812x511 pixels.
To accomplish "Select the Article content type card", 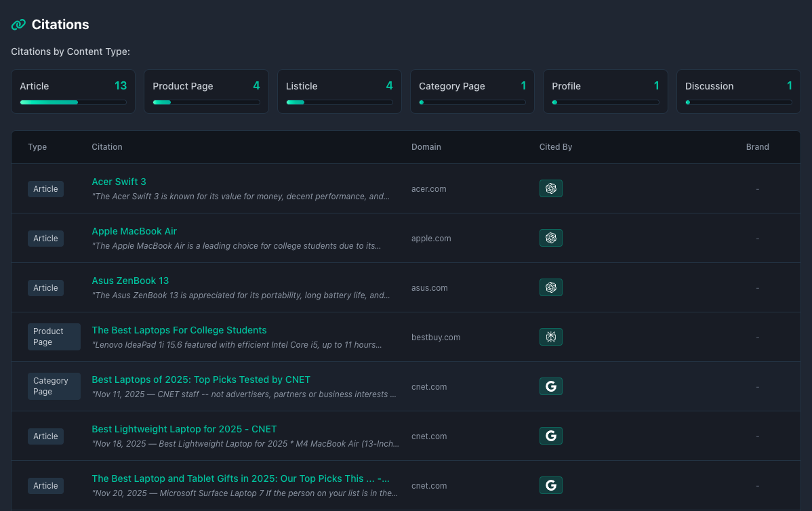I will [73, 91].
